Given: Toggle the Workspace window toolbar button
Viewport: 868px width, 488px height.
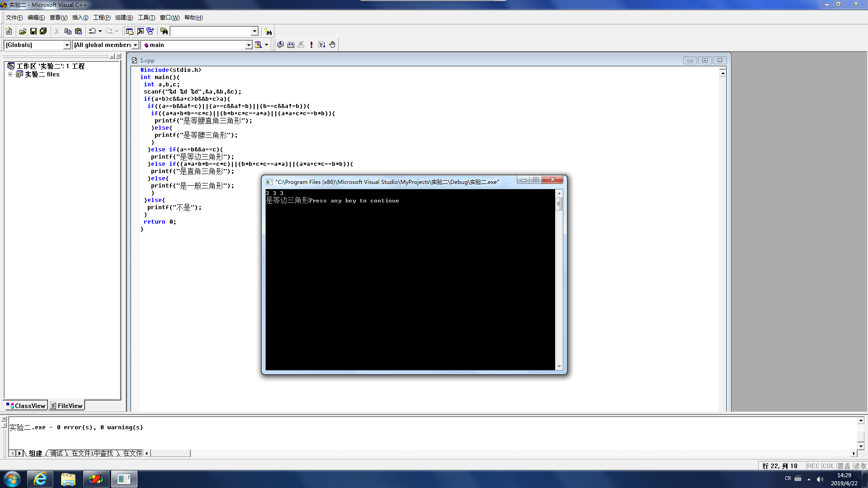Looking at the screenshot, I should tap(129, 31).
